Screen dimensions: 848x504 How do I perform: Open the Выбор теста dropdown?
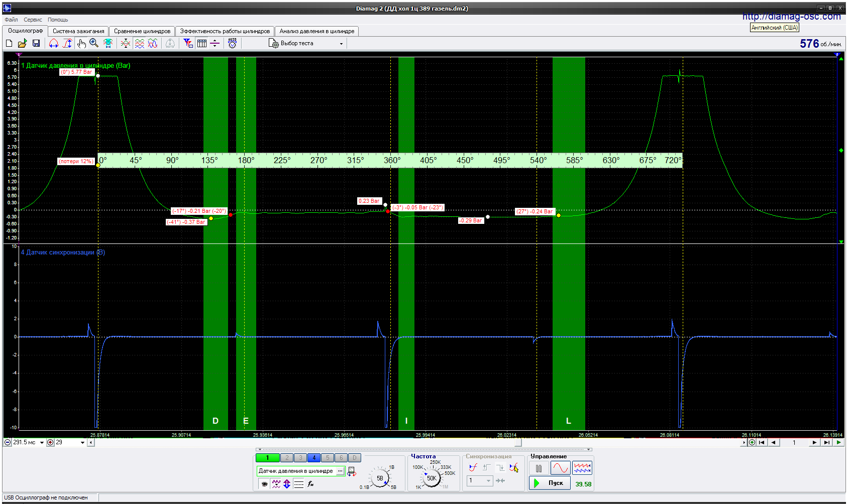click(306, 44)
